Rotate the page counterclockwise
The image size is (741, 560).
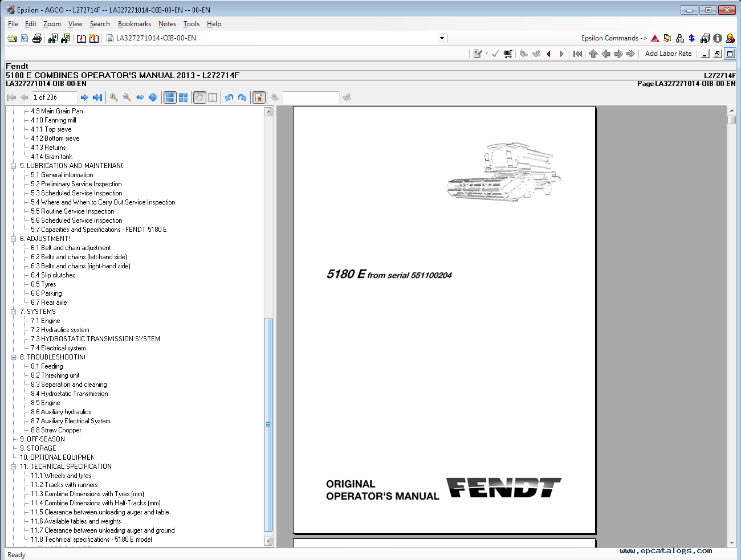point(229,97)
